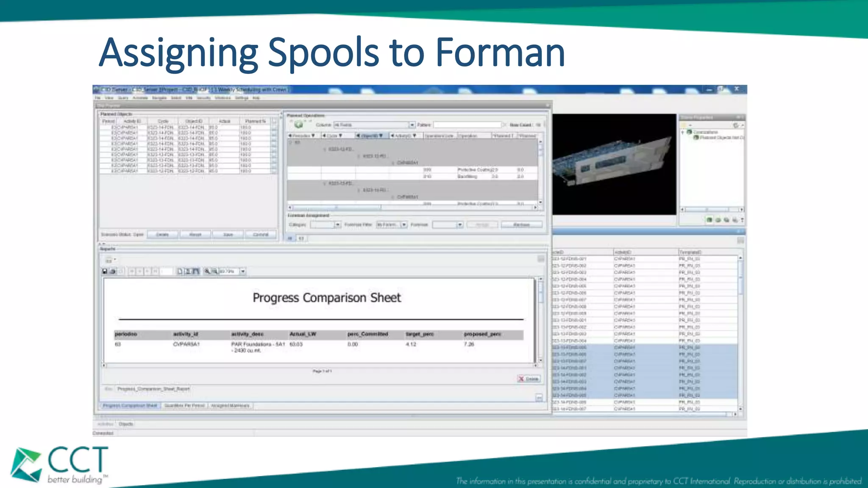Expand the Cycle column filter in Planned Operations
This screenshot has height=488, width=868.
point(340,136)
